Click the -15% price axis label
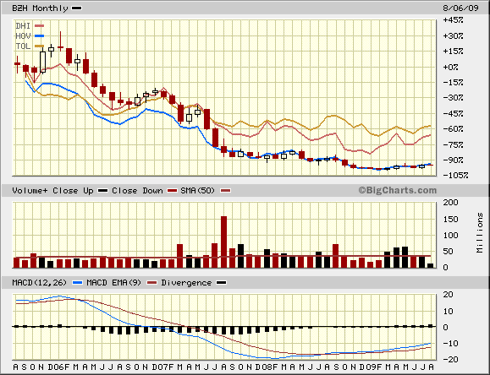 click(x=453, y=82)
